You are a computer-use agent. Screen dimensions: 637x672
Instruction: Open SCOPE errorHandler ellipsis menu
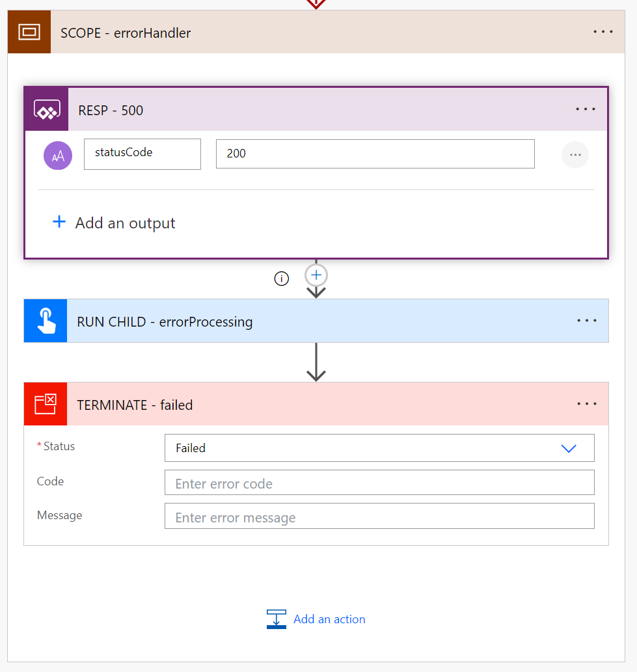pos(603,32)
